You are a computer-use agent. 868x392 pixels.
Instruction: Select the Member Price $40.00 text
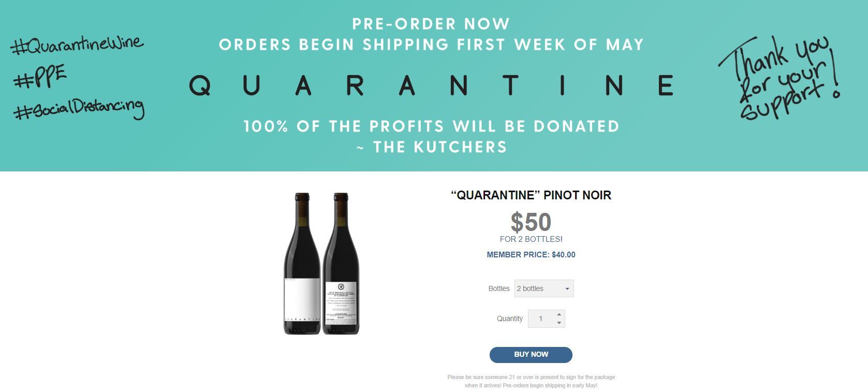(x=531, y=255)
